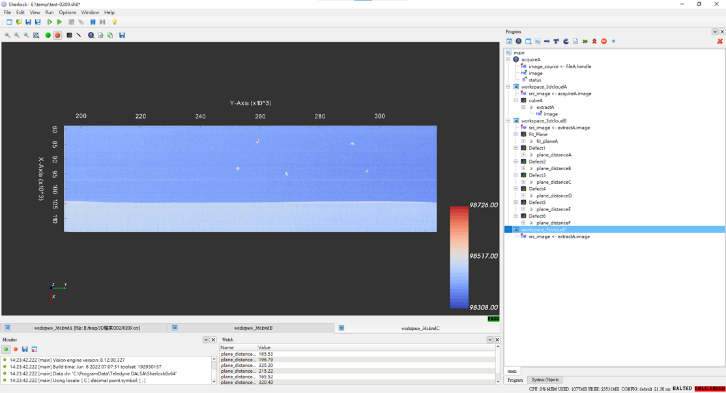Screen dimensions: 726x393
Task: Select the Fit_Plane item in program tree
Action: point(538,134)
